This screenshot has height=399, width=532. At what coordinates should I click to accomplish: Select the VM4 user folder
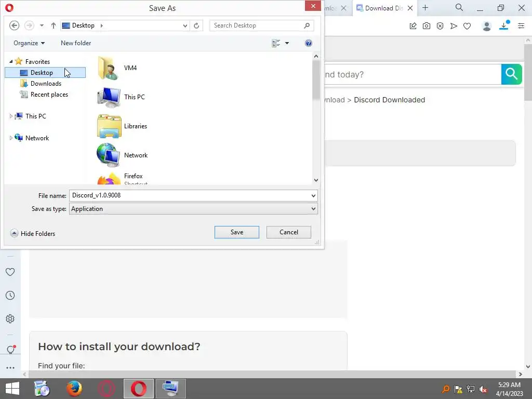click(x=117, y=68)
